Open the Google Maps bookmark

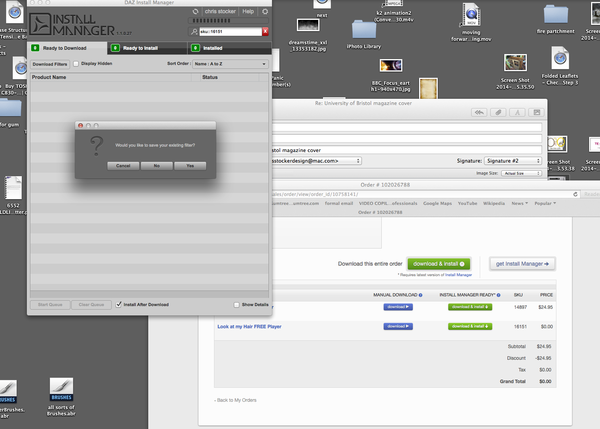click(x=437, y=203)
